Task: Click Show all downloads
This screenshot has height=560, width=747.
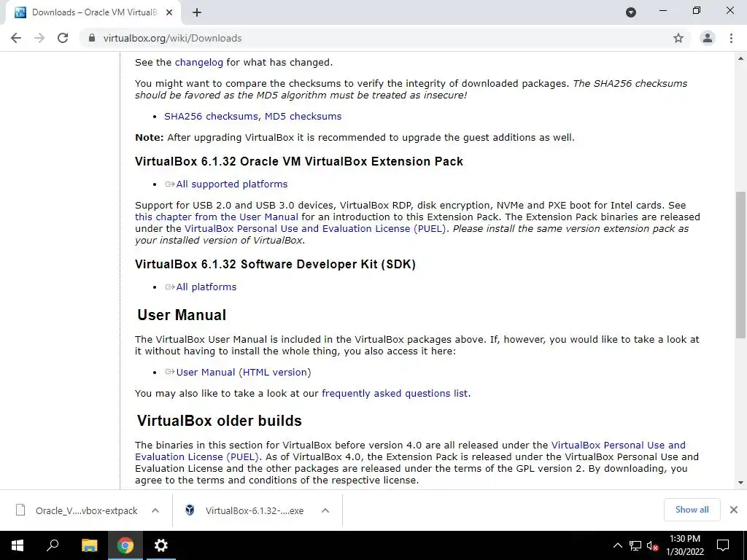Action: 692,510
